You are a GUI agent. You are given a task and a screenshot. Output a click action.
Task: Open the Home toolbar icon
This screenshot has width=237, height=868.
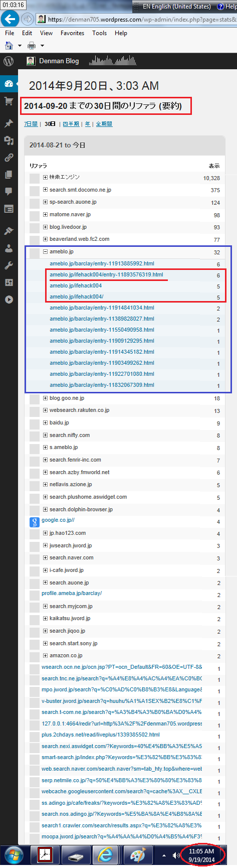9,46
